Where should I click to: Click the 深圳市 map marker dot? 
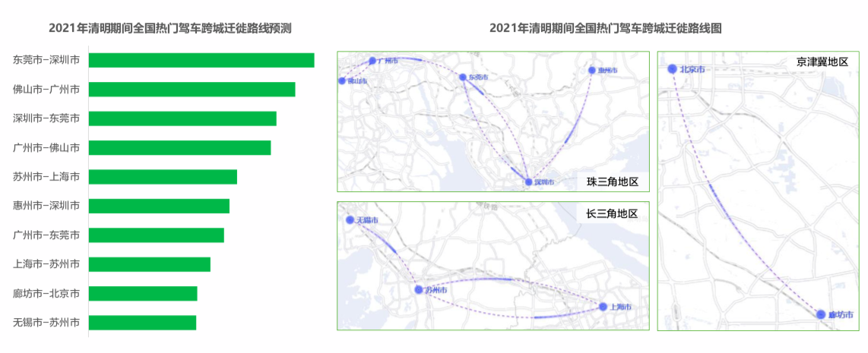[x=529, y=181]
